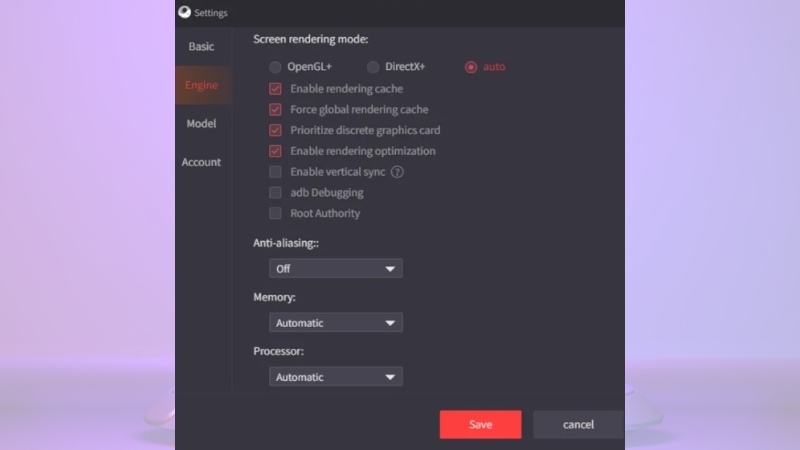Enable Root Authority checkbox
The height and width of the screenshot is (450, 800).
275,213
